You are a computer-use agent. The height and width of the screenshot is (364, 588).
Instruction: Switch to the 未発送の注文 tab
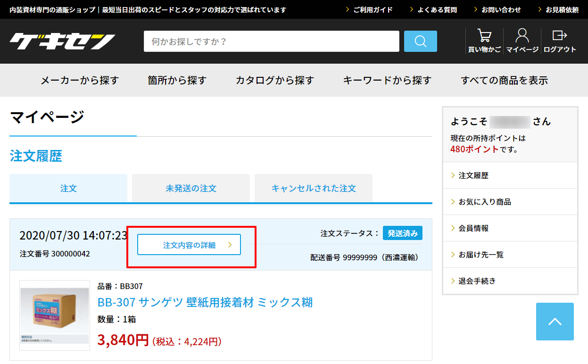190,188
